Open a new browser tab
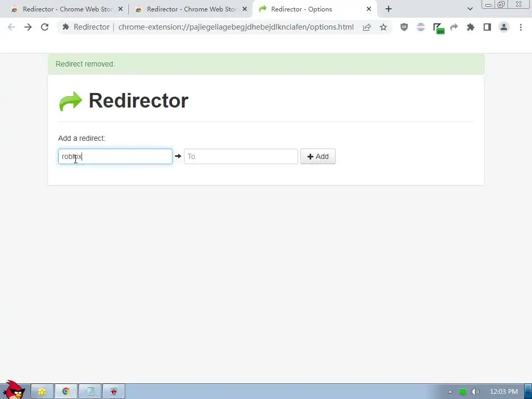Image resolution: width=532 pixels, height=399 pixels. [x=389, y=9]
